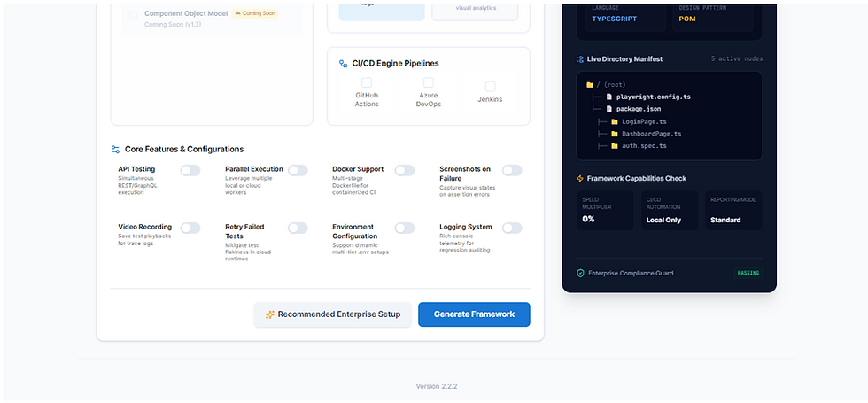
Task: Click the Version 2.2.2 footer text
Action: 437,386
